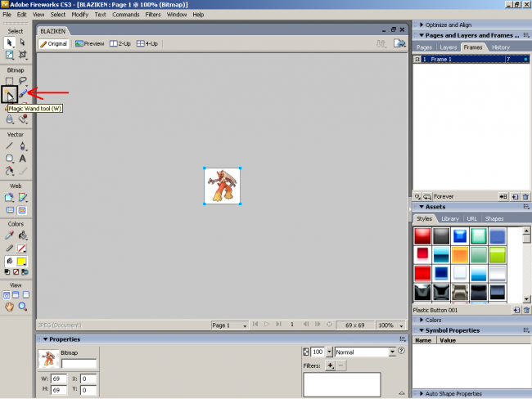Open the Commands menu
Image resolution: width=532 pixels, height=399 pixels.
(x=125, y=15)
